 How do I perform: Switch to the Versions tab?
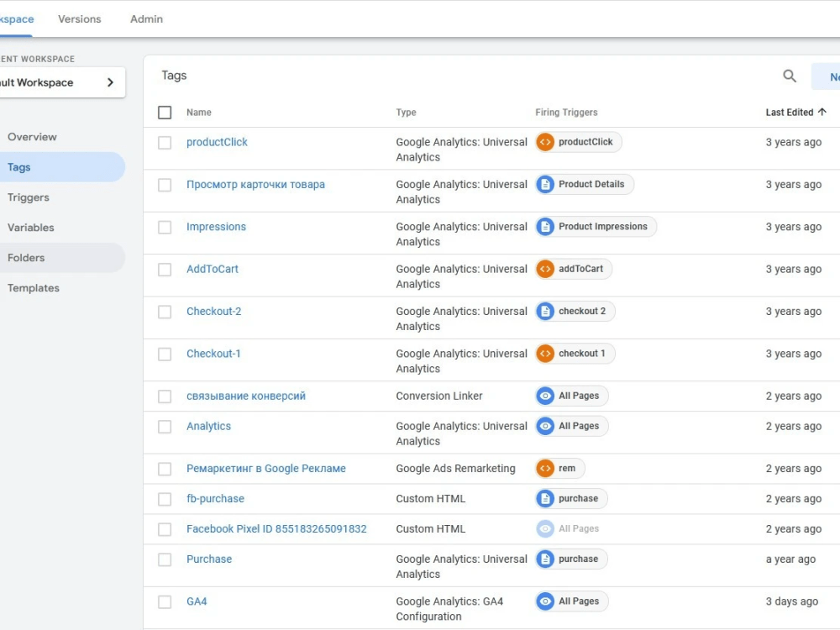click(x=79, y=18)
